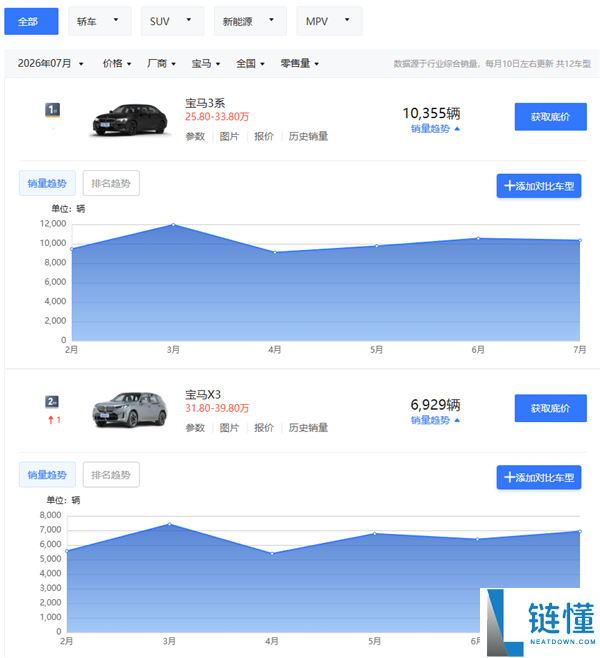Select 销量趋势 tab in 宝马X3 chart

[47, 475]
